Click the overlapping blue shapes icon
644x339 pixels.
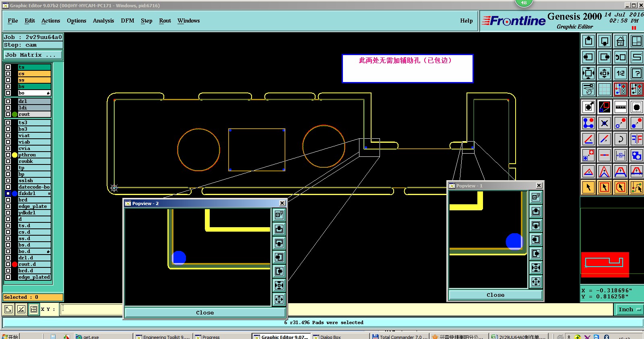click(x=637, y=155)
